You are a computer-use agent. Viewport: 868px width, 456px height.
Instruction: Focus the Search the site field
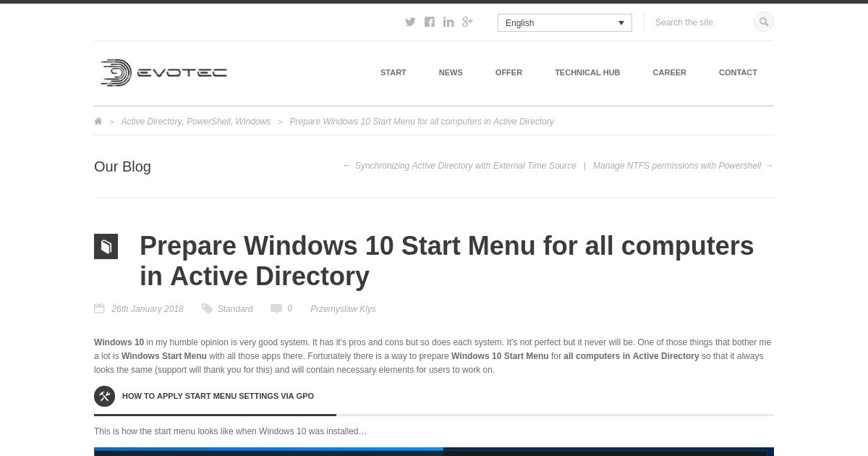(700, 22)
